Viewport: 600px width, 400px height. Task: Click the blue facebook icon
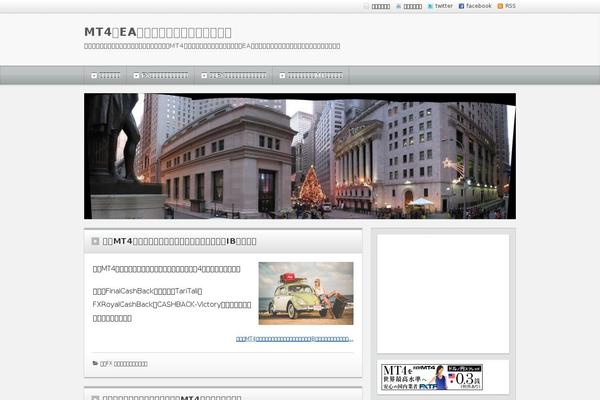(x=461, y=6)
